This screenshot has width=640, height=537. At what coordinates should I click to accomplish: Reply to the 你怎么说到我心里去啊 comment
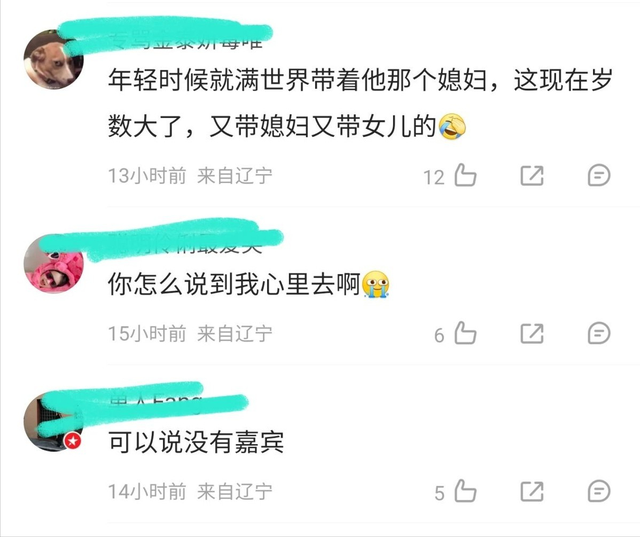coord(599,333)
